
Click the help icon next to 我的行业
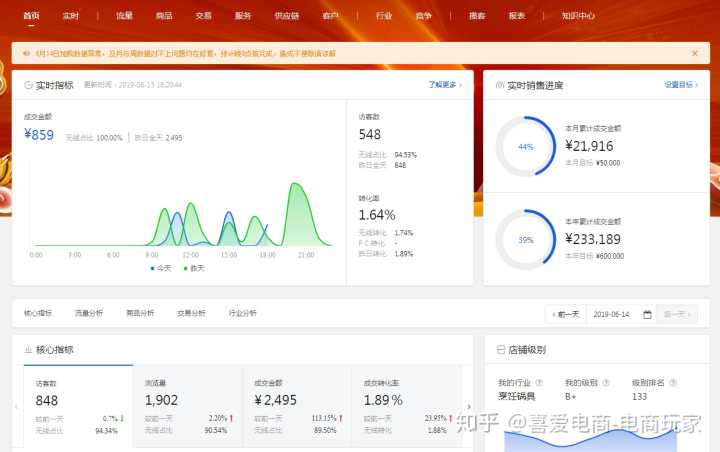[x=539, y=383]
